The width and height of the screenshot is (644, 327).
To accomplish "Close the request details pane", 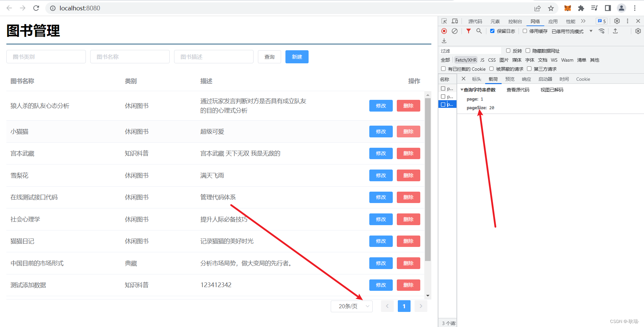I will (x=464, y=79).
